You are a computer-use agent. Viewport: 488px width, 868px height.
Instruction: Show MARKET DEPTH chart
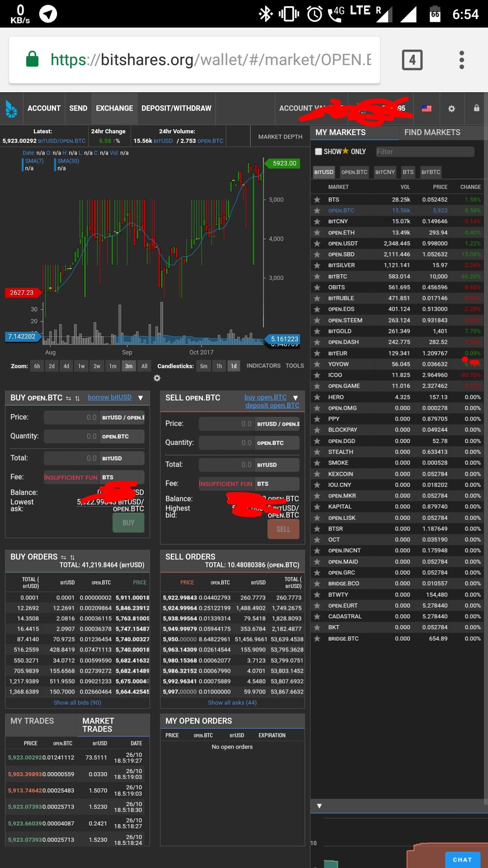[x=280, y=137]
